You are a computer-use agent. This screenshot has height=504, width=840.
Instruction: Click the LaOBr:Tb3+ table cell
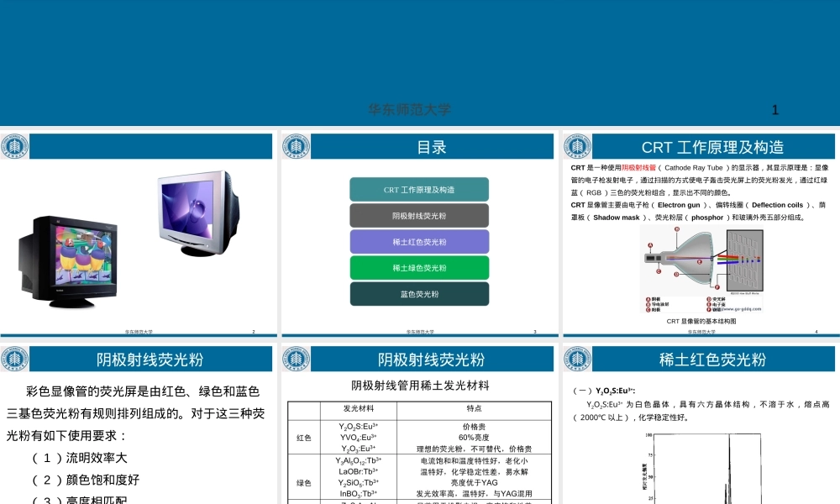[x=359, y=471]
